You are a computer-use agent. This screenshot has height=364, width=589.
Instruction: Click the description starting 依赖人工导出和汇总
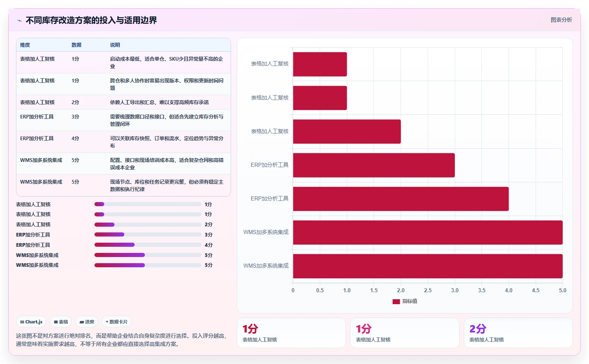pyautogui.click(x=159, y=102)
